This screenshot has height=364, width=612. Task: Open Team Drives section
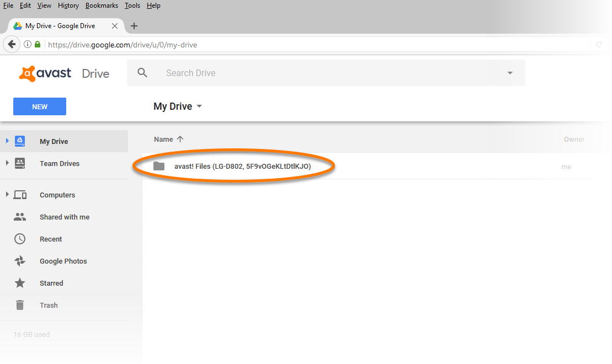click(x=60, y=164)
